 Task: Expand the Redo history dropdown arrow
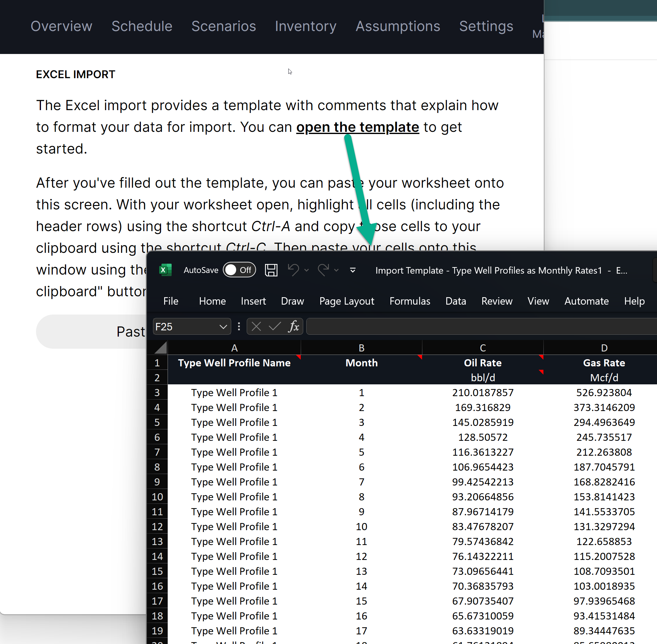336,270
